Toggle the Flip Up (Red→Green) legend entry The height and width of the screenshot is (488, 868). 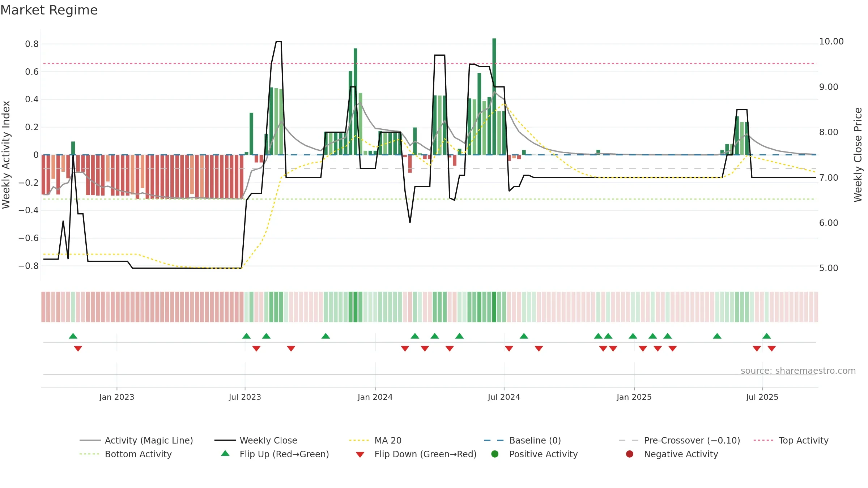(x=275, y=454)
